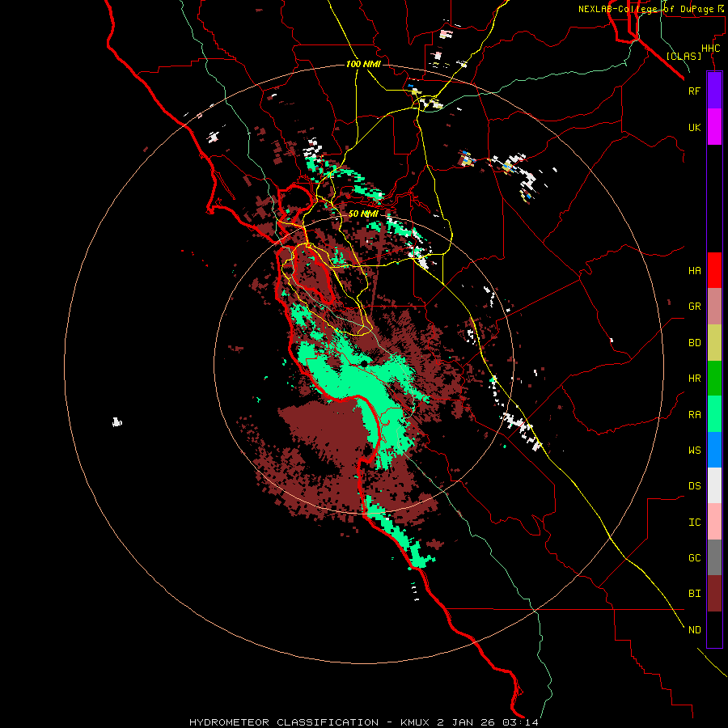This screenshot has height=728, width=728.
Task: Pick the RA bright green legend swatch
Action: point(714,414)
